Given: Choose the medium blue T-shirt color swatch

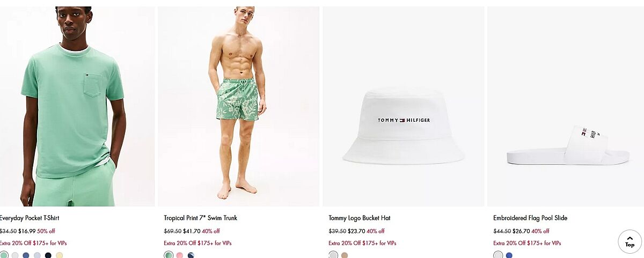Looking at the screenshot, I should pos(26,255).
